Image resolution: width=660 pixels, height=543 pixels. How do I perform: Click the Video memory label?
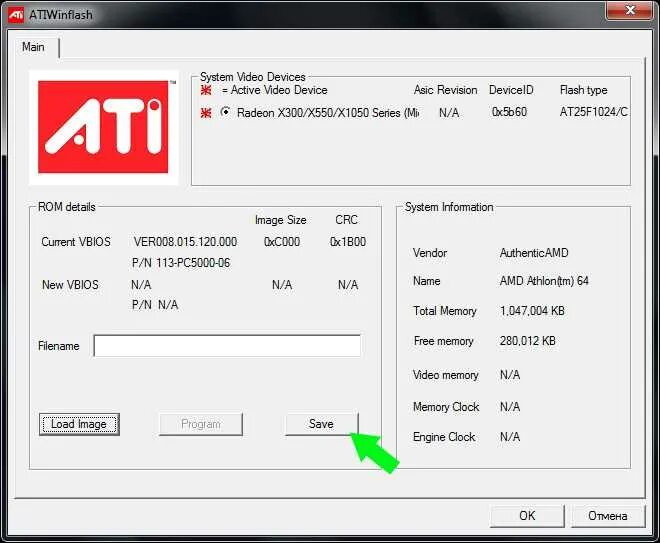tap(446, 375)
